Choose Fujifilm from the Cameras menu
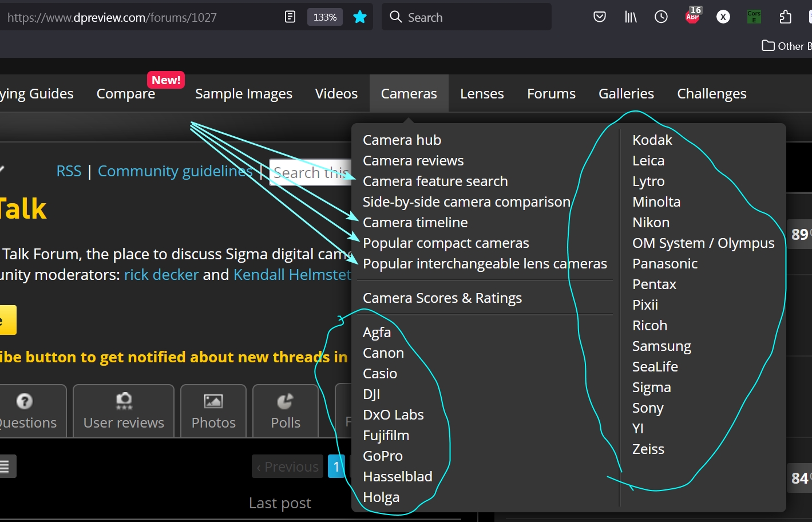 pos(386,436)
